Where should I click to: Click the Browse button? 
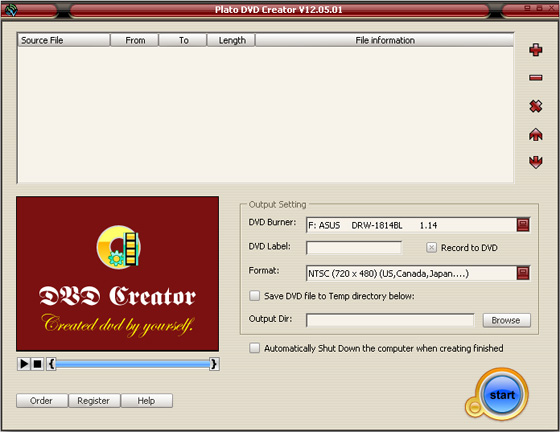pos(506,320)
